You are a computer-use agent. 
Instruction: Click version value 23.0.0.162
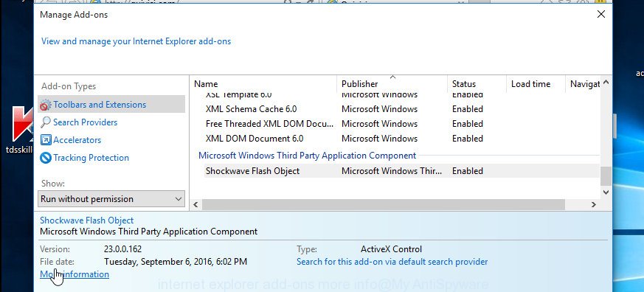click(122, 249)
